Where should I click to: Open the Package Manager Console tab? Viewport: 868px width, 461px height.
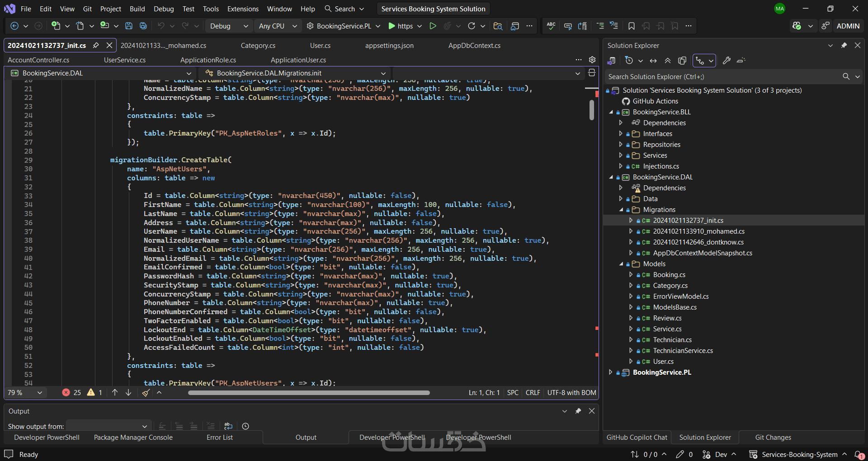pos(133,437)
